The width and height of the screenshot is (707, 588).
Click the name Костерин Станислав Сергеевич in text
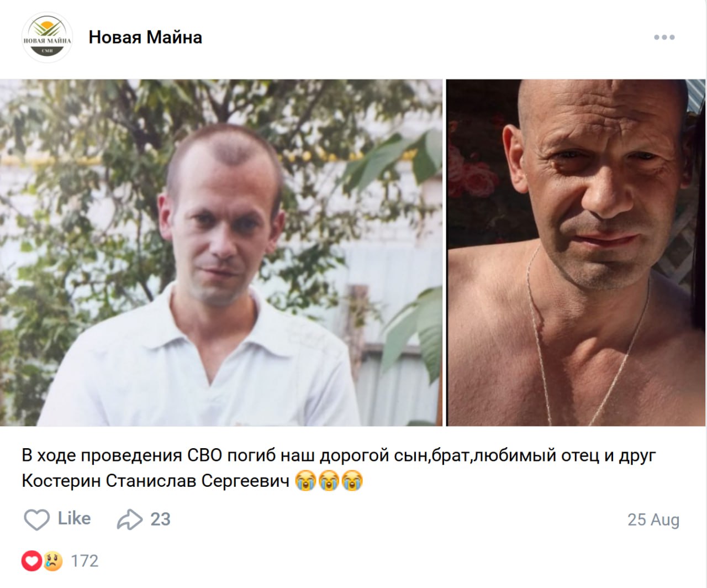(x=156, y=481)
